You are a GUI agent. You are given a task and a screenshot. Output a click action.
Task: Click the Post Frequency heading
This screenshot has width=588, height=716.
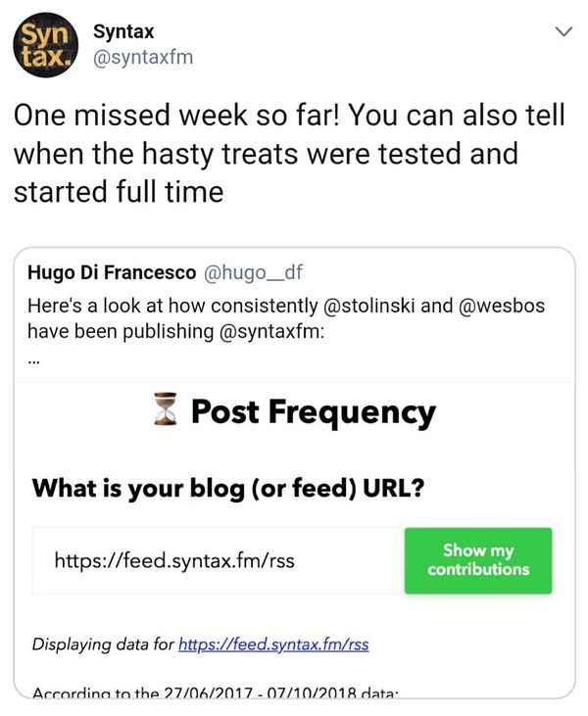(x=313, y=412)
